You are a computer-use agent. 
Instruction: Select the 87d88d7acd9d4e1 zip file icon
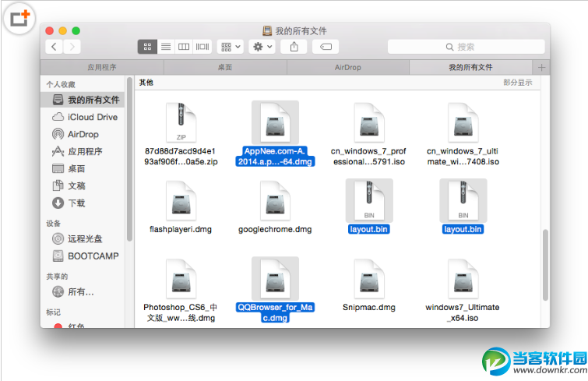[181, 122]
